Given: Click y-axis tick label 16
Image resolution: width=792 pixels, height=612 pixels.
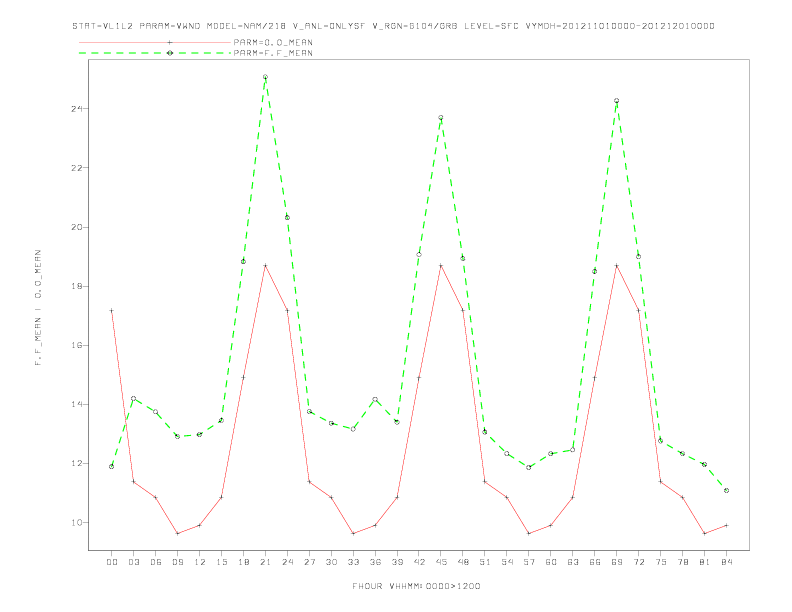Looking at the screenshot, I should point(77,345).
